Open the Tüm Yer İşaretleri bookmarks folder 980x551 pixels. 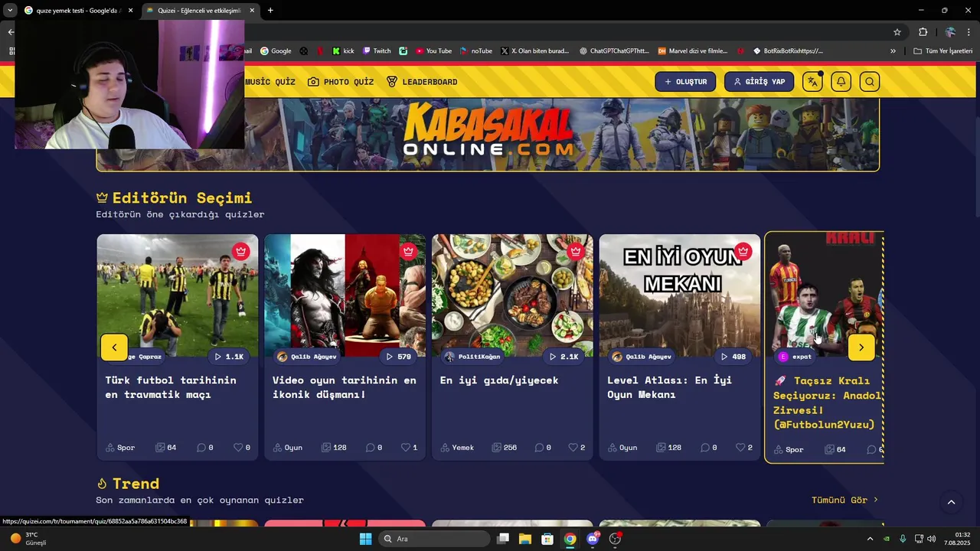(x=943, y=51)
